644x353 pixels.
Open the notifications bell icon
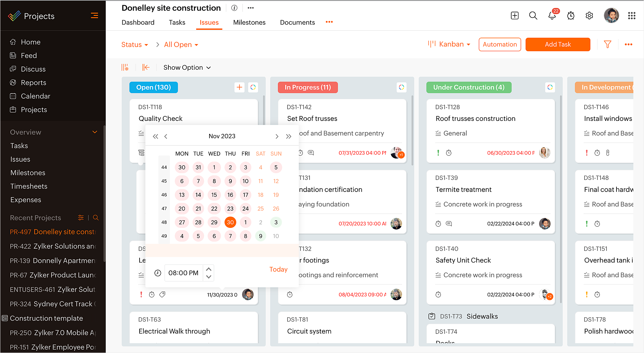[x=552, y=16]
